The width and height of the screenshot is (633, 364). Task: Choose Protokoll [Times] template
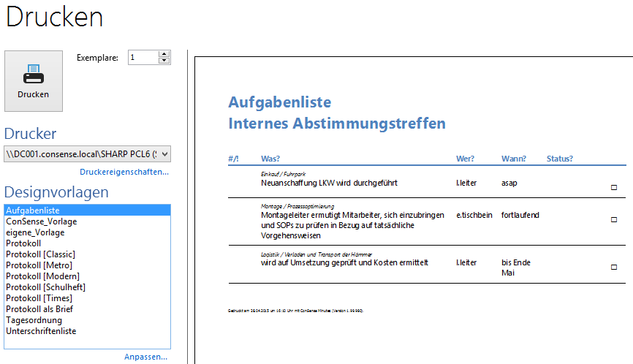[x=39, y=298]
